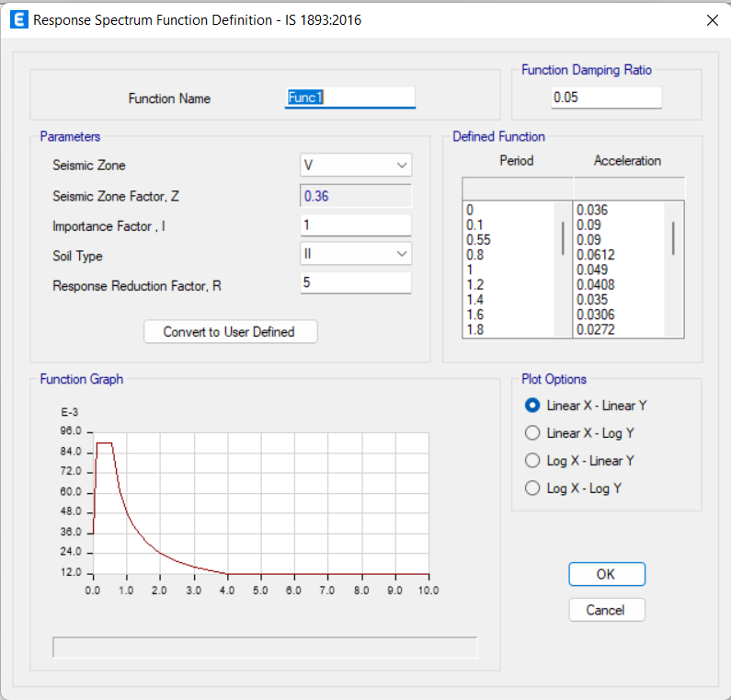Screen dimensions: 731x700
Task: Select period value 1.6 in list
Action: click(x=475, y=315)
